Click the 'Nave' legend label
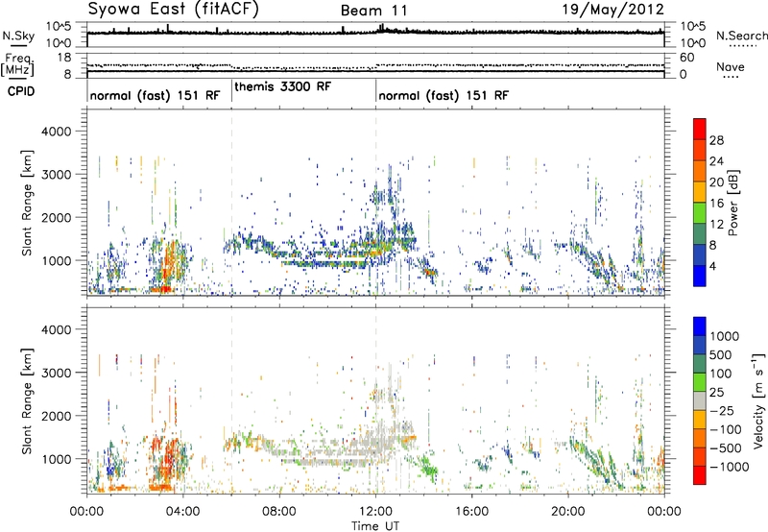768x532 pixels. (731, 66)
